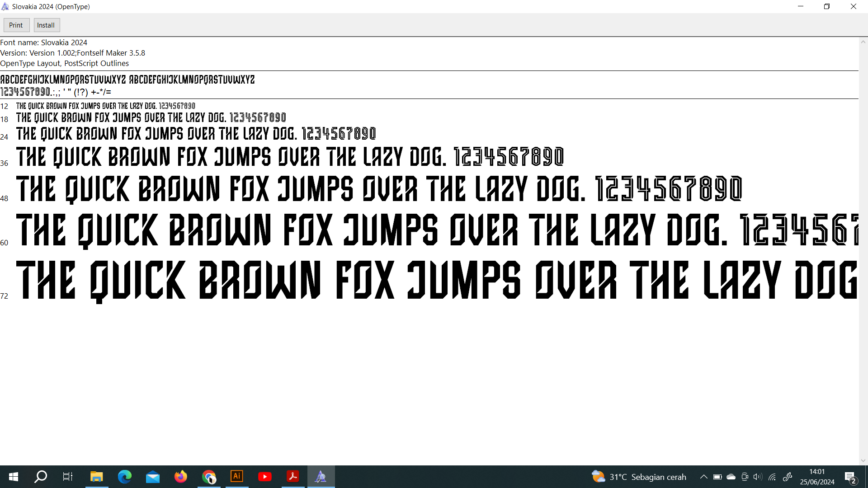868x488 pixels.
Task: Open the Mail app icon
Action: 153,477
